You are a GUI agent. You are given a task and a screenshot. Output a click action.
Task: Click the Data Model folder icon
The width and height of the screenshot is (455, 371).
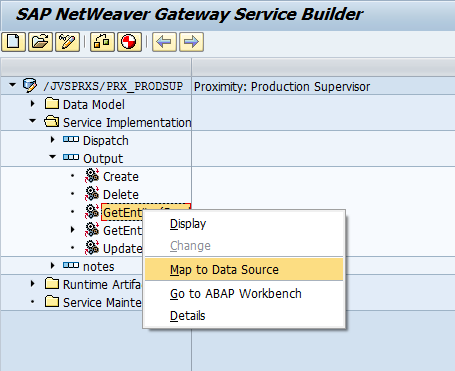[52, 104]
